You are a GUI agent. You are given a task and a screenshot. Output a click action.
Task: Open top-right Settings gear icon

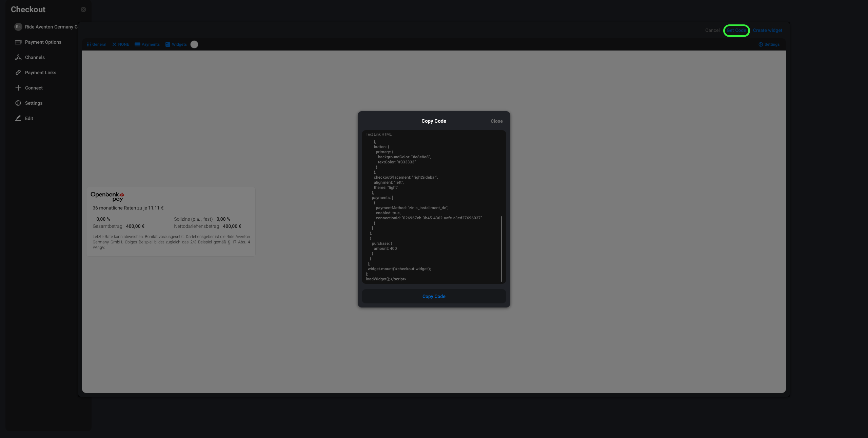(761, 44)
